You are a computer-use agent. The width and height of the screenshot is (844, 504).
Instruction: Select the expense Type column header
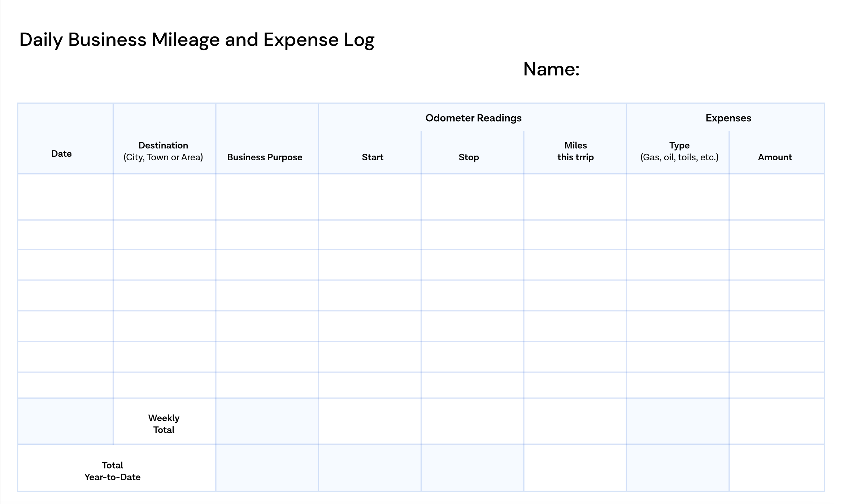point(679,151)
